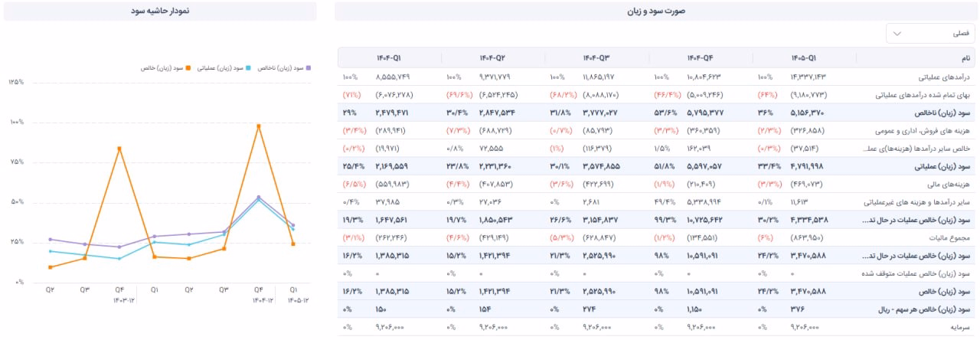Select the 1404-Q4 column header
Screen dimensions: 980x340
click(x=701, y=58)
